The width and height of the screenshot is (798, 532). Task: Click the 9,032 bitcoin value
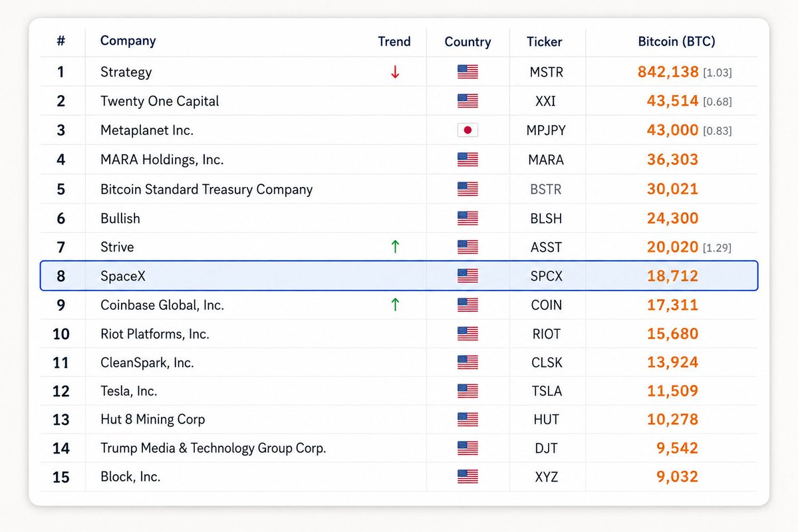click(x=676, y=477)
